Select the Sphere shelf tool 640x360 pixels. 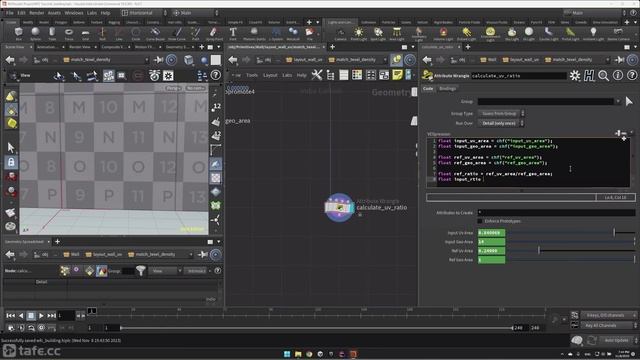[x=36, y=33]
